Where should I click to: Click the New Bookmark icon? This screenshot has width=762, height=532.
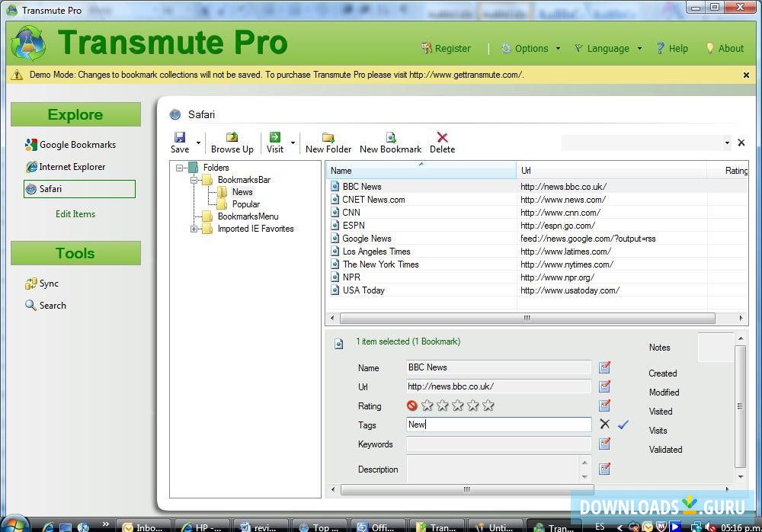pos(390,138)
